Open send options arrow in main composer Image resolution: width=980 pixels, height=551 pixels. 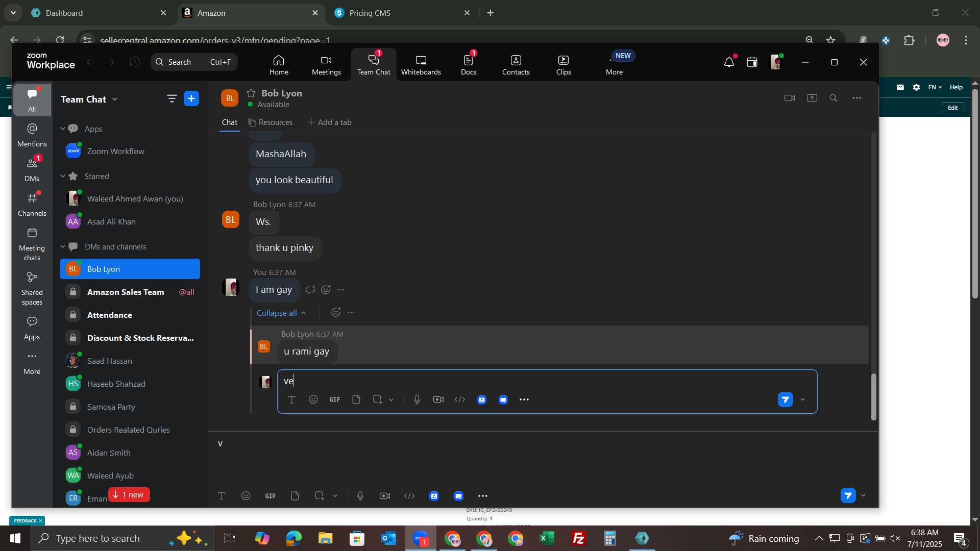(864, 495)
